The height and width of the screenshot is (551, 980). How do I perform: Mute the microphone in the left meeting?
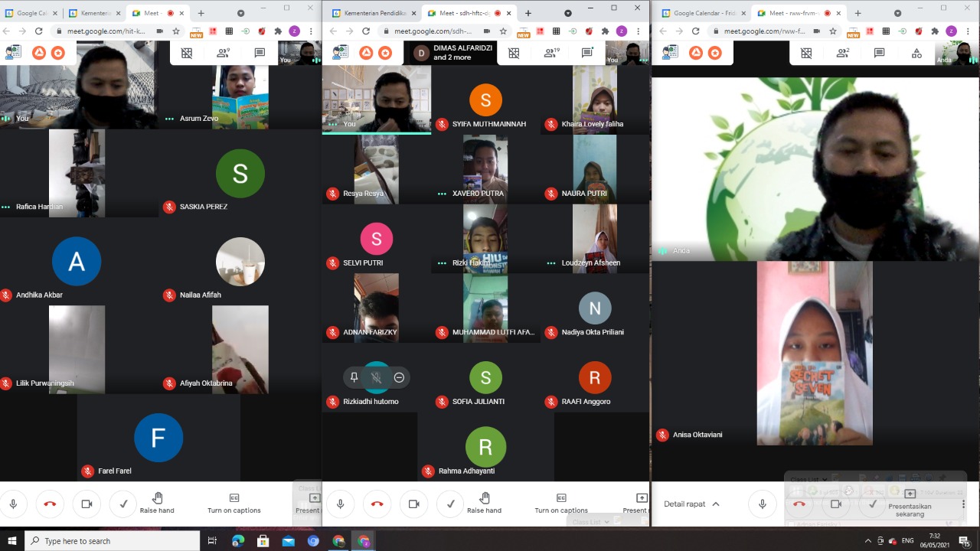tap(13, 504)
